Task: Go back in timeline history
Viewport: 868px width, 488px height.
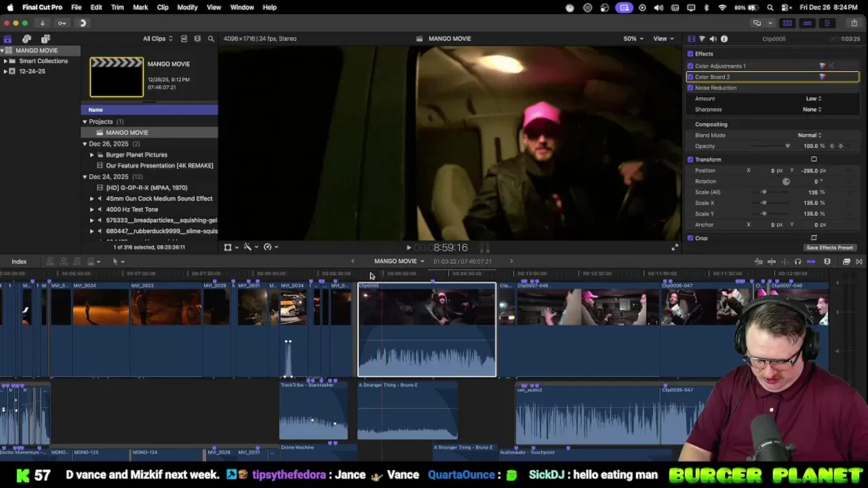Action: (353, 261)
